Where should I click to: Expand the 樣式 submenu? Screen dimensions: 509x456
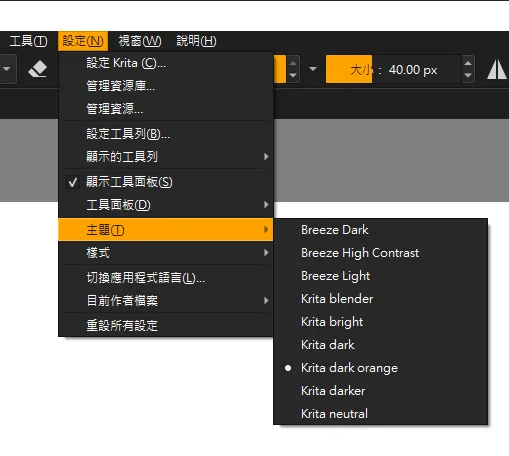pos(166,253)
